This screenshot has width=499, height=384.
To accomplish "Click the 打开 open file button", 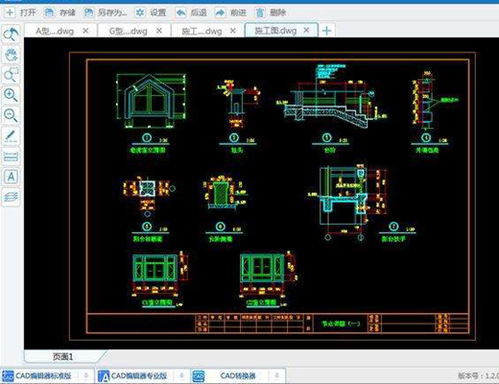I will (x=20, y=13).
